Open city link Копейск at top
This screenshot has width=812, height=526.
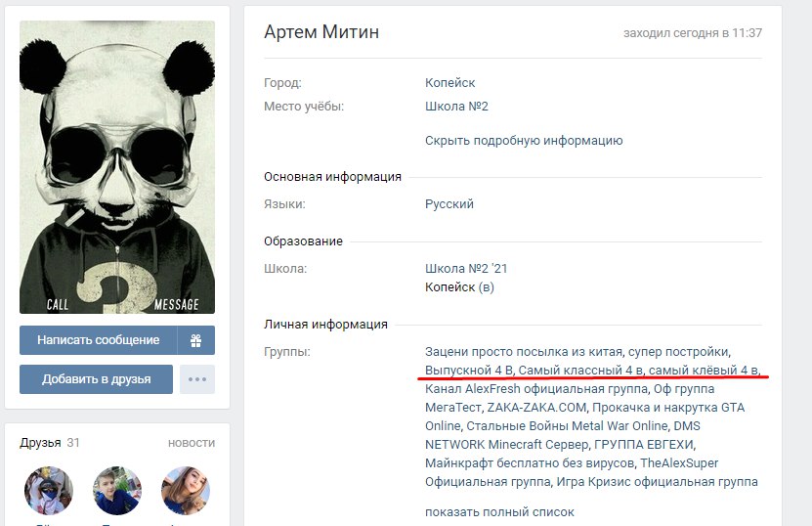450,83
